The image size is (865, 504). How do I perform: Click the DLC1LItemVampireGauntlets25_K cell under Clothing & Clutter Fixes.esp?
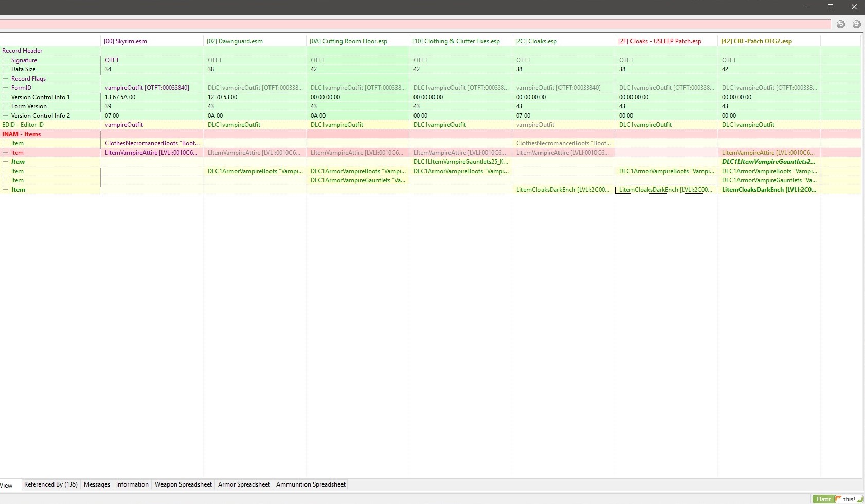click(460, 162)
